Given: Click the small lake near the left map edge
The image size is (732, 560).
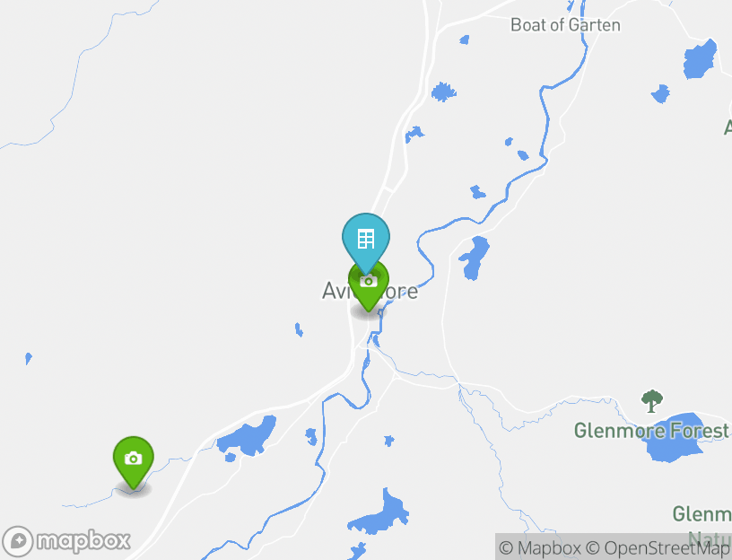Looking at the screenshot, I should click(x=29, y=358).
